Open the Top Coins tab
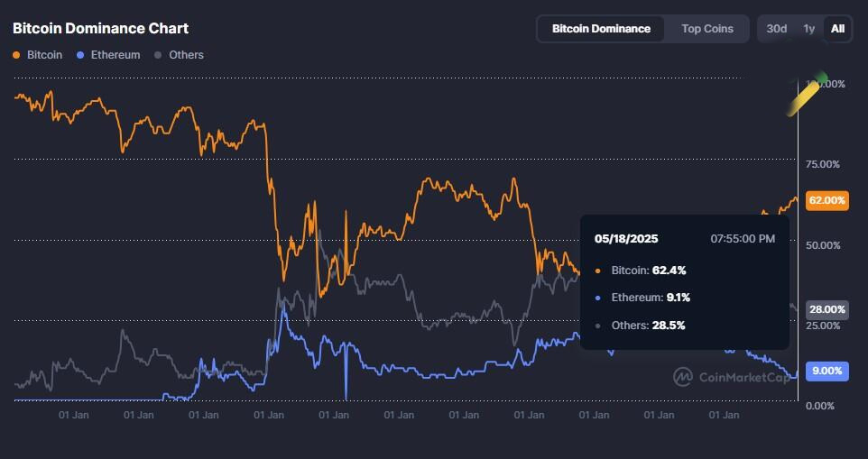868x459 pixels. coord(707,29)
